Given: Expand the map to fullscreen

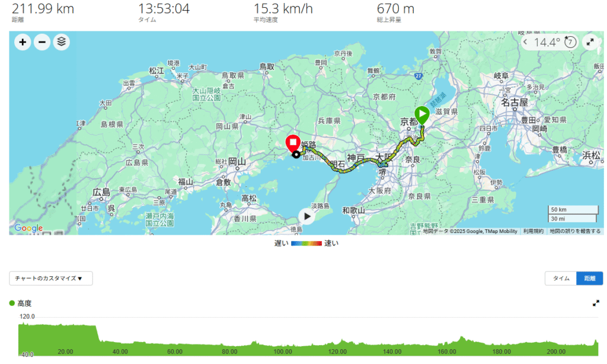Looking at the screenshot, I should coord(590,42).
